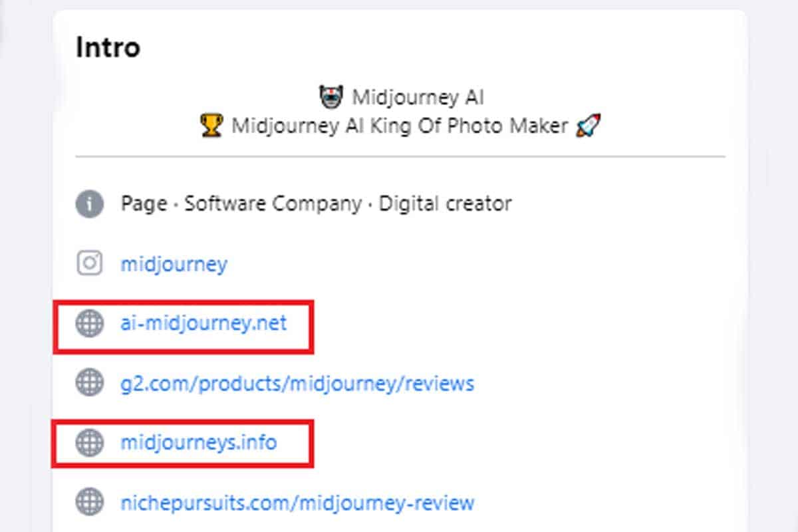The height and width of the screenshot is (532, 798).
Task: Click the globe icon beside midjourneys.info
Action: [x=89, y=443]
